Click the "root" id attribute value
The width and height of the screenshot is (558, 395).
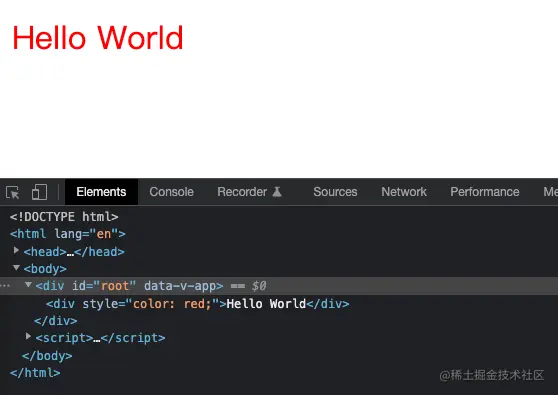click(115, 286)
